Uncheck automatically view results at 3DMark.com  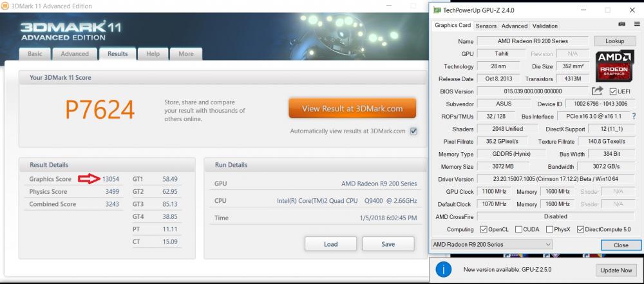tap(413, 131)
